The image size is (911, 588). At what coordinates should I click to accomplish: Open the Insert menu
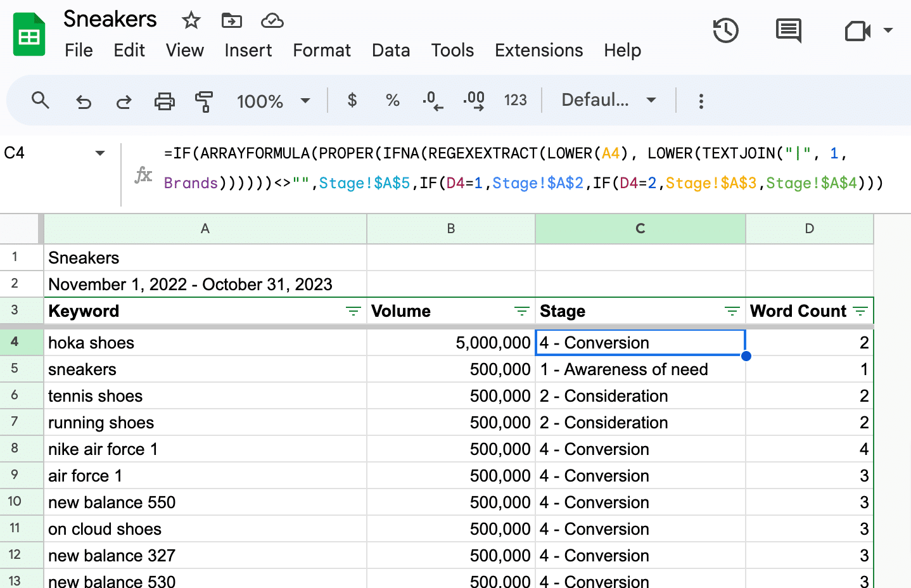click(x=248, y=51)
